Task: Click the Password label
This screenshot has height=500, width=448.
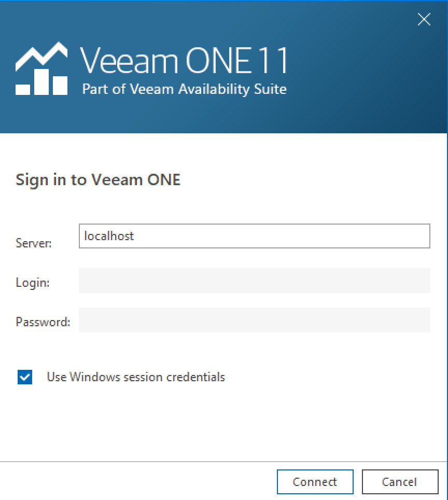Action: (x=43, y=322)
